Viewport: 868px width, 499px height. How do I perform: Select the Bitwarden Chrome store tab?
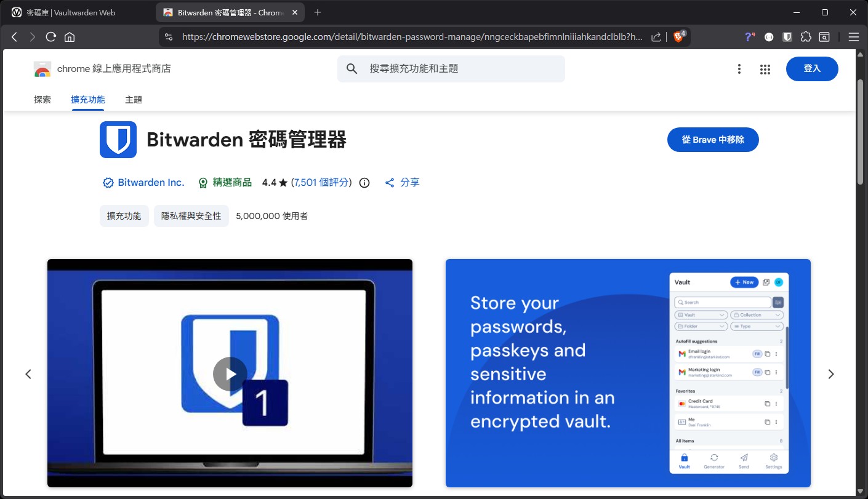click(230, 12)
